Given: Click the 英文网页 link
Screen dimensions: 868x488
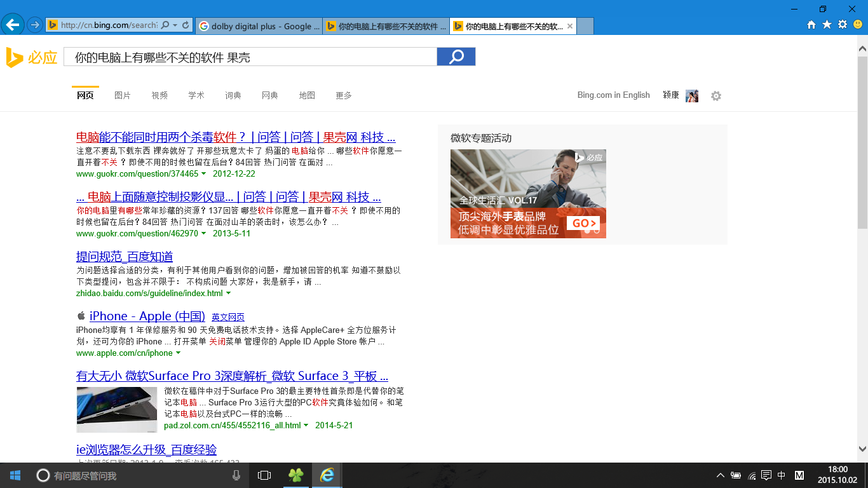Looking at the screenshot, I should [228, 317].
